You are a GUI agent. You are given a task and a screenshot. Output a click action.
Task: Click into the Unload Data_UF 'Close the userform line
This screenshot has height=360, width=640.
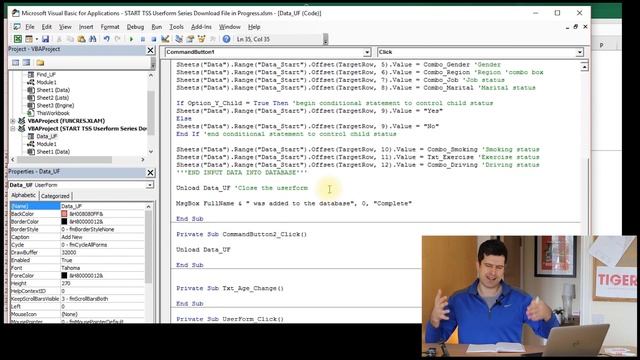point(242,188)
